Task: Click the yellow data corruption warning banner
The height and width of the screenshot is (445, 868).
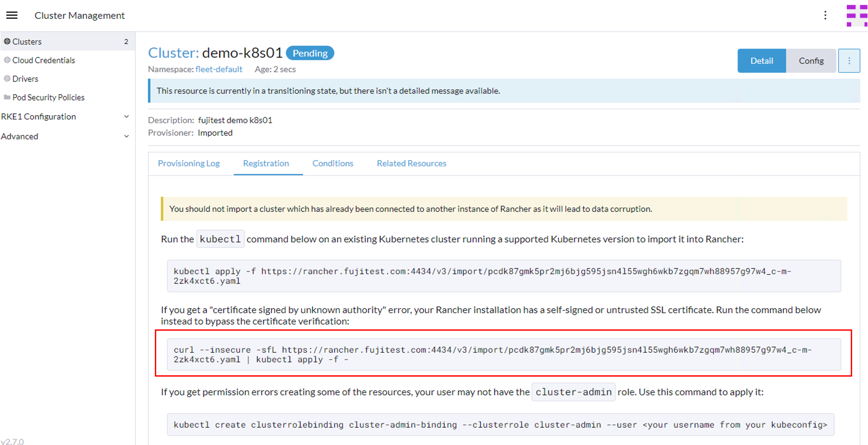Action: point(504,209)
